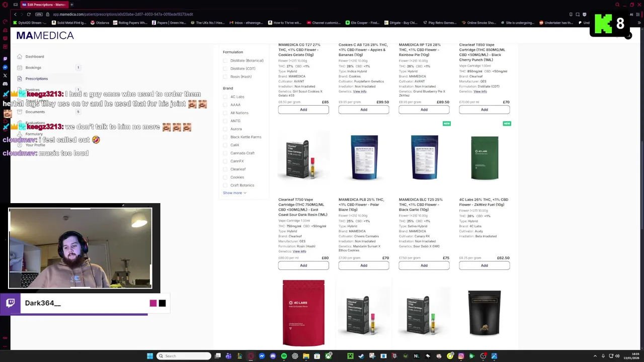The image size is (644, 362).
Task: Open Twitch in Opera sidebar
Action: coord(5,58)
